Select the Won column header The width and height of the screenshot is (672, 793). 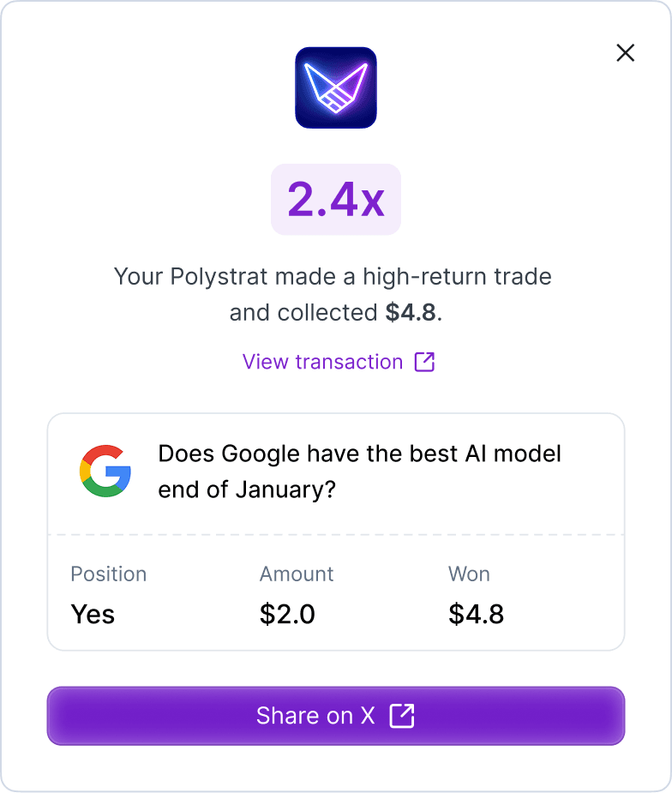click(469, 574)
